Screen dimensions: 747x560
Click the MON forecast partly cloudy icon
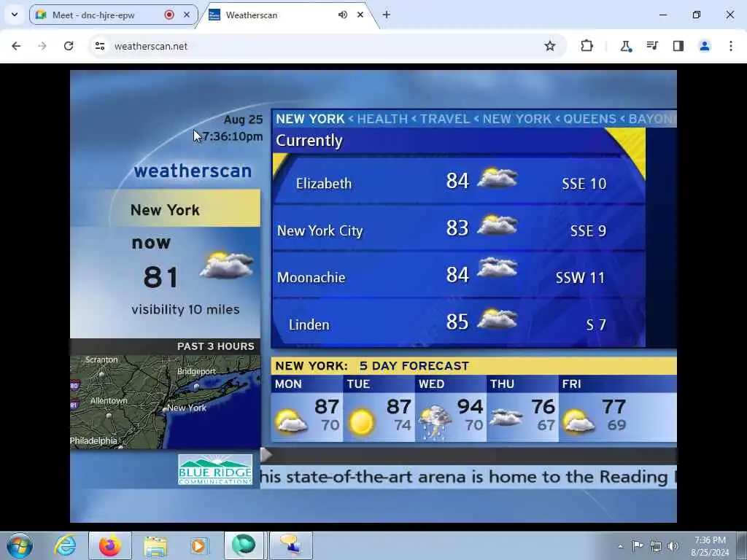[290, 421]
